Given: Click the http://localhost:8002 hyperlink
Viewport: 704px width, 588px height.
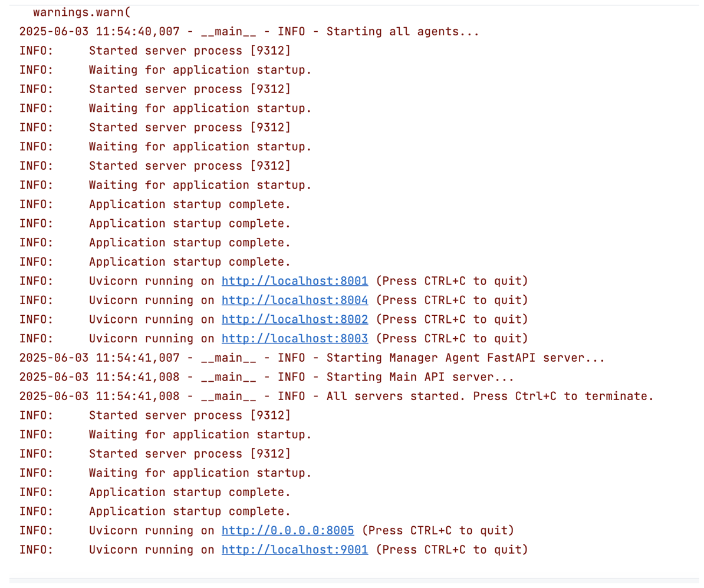Looking at the screenshot, I should pos(294,319).
